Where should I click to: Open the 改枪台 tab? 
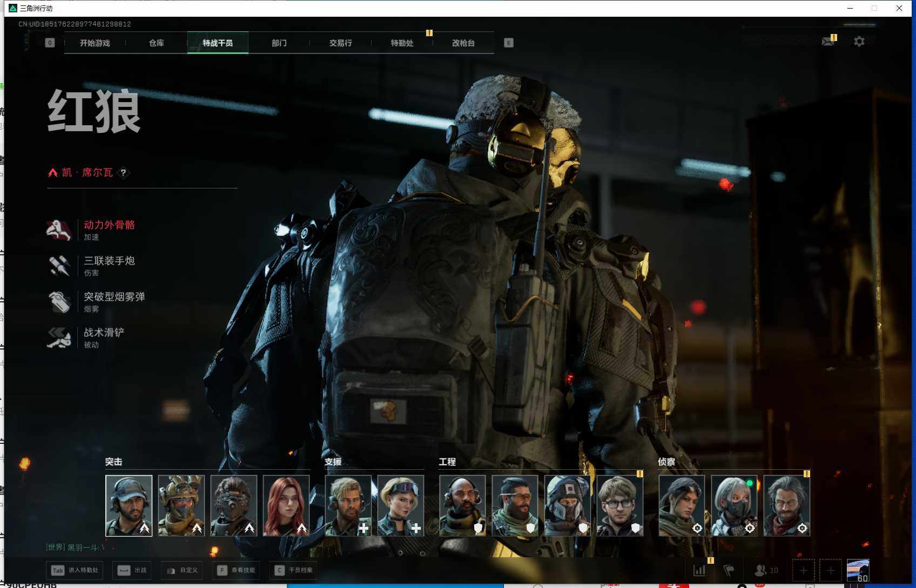point(463,43)
